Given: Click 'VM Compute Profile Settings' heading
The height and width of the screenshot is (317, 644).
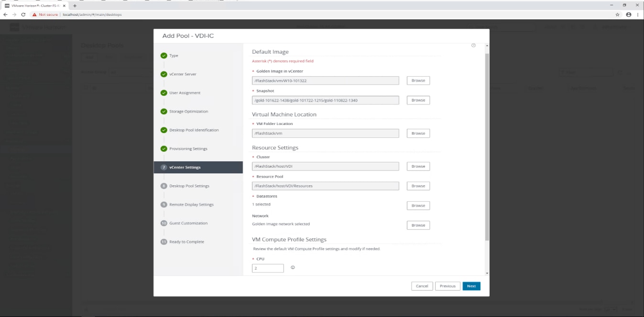Looking at the screenshot, I should (289, 239).
